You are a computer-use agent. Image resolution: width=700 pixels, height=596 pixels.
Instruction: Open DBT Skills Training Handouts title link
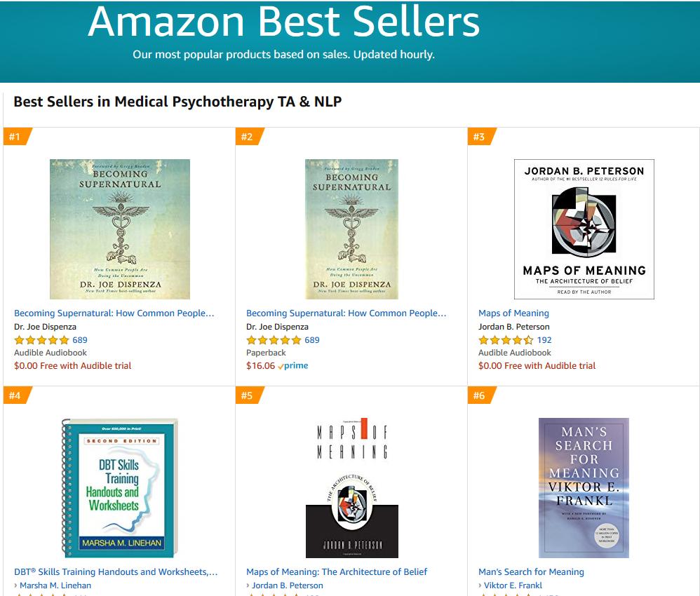pos(116,572)
